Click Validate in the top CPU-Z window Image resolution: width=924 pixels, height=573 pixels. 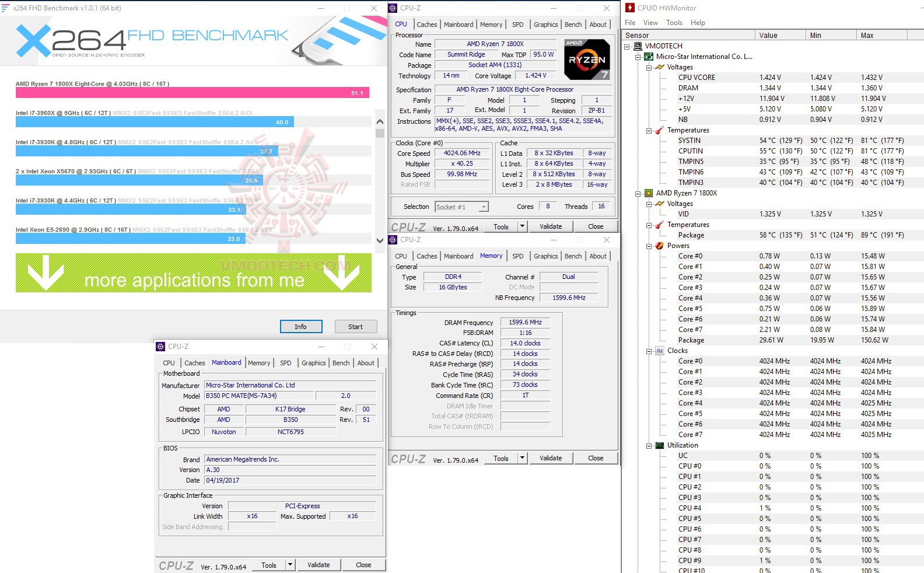click(550, 226)
